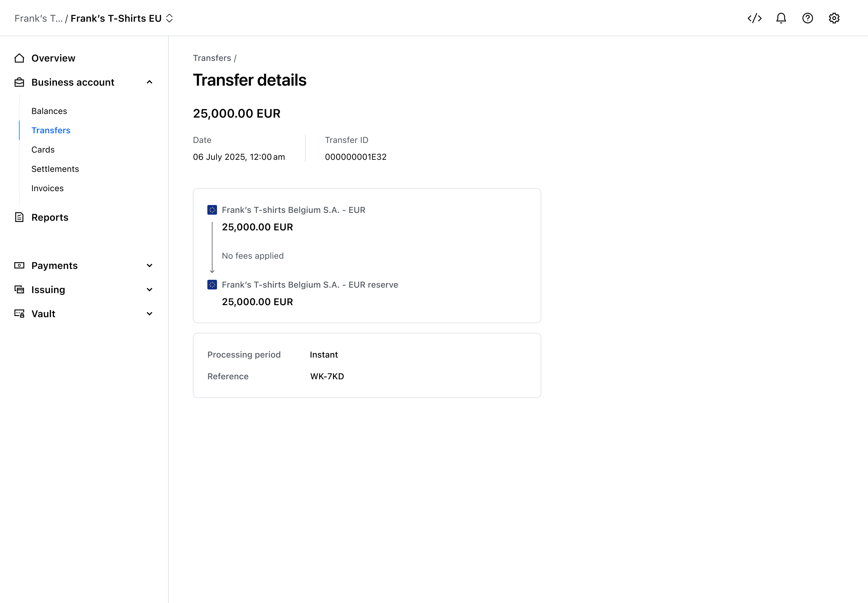Click the Payments menu label
The width and height of the screenshot is (868, 603).
coord(54,266)
